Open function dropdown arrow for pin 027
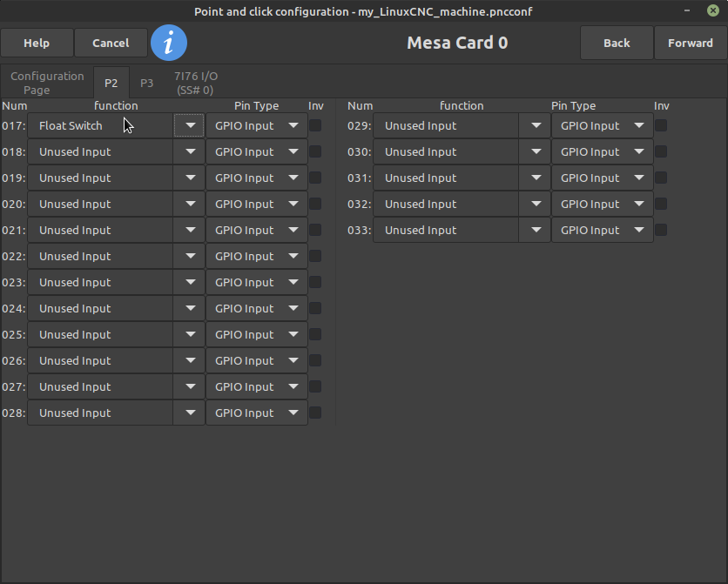Screen dimensions: 728x584 point(190,386)
